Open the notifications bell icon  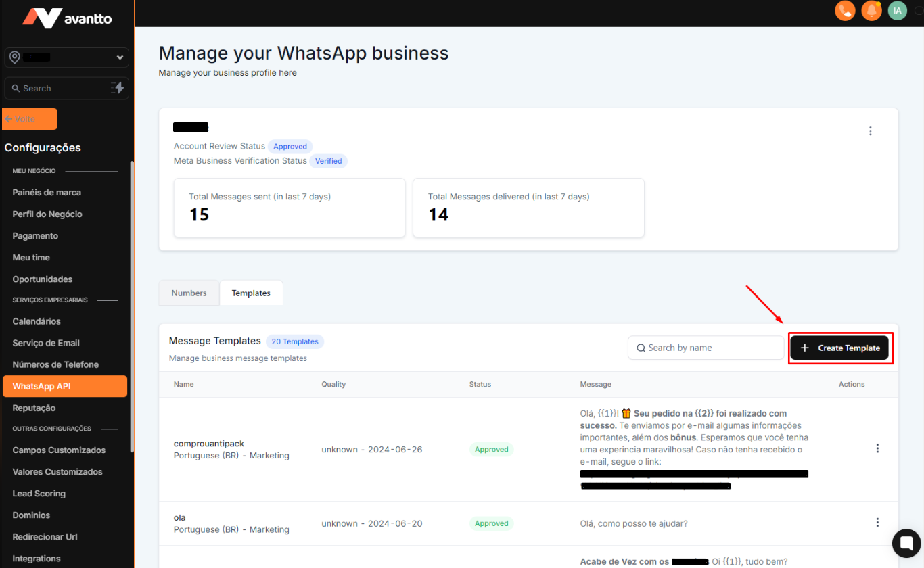click(871, 11)
